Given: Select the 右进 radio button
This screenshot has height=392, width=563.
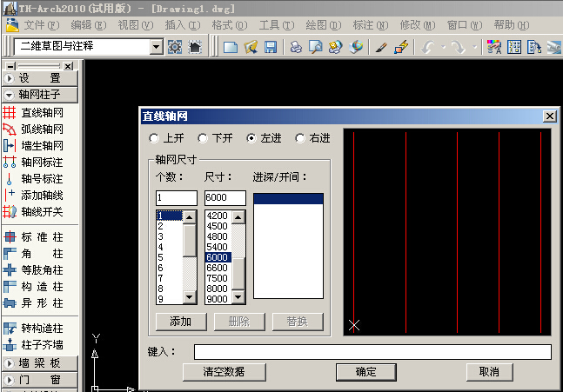Looking at the screenshot, I should click(300, 138).
